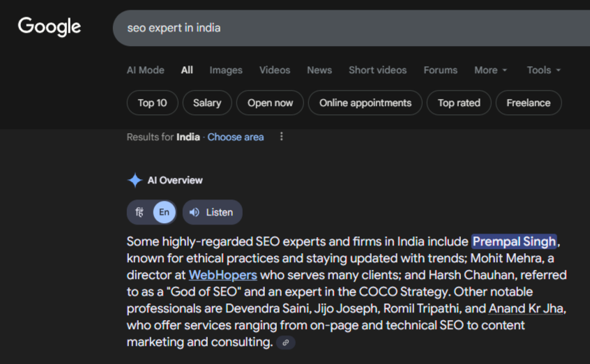The image size is (590, 364).
Task: Select the All results tab
Action: coord(187,70)
